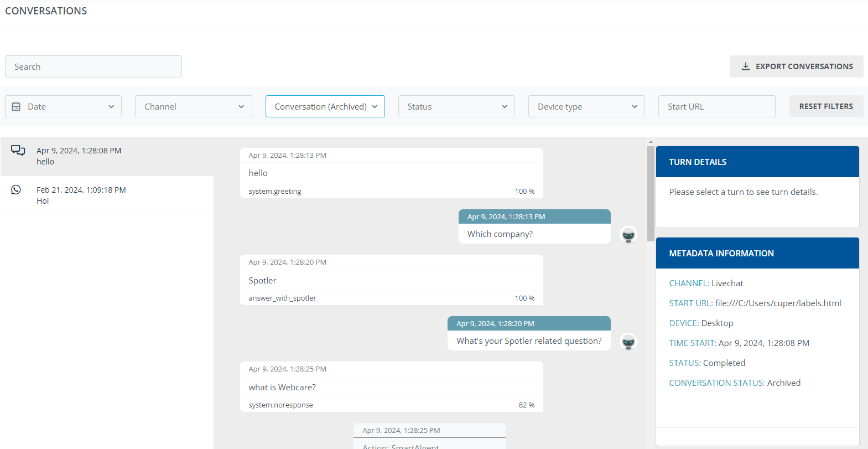The width and height of the screenshot is (868, 449).
Task: Click the bot avatar beside the Spotler question reply
Action: click(628, 342)
